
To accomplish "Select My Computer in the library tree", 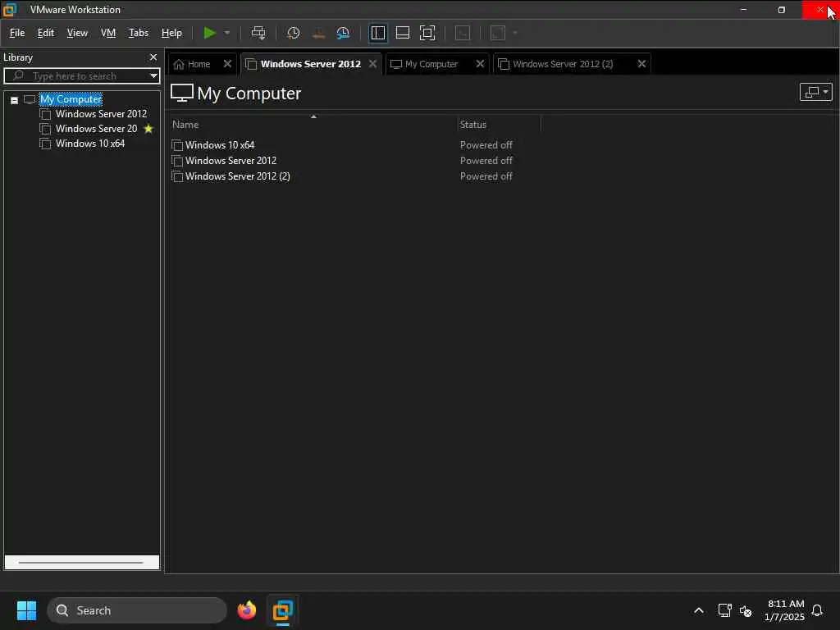I will (x=71, y=99).
